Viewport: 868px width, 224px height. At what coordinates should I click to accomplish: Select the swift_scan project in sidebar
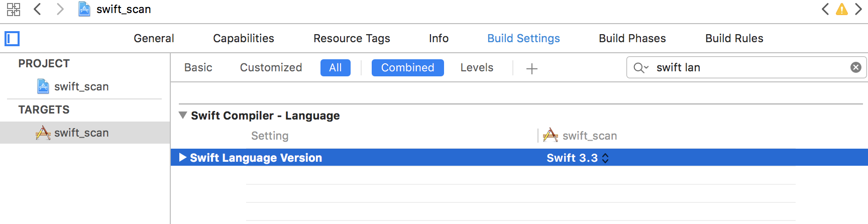click(81, 87)
